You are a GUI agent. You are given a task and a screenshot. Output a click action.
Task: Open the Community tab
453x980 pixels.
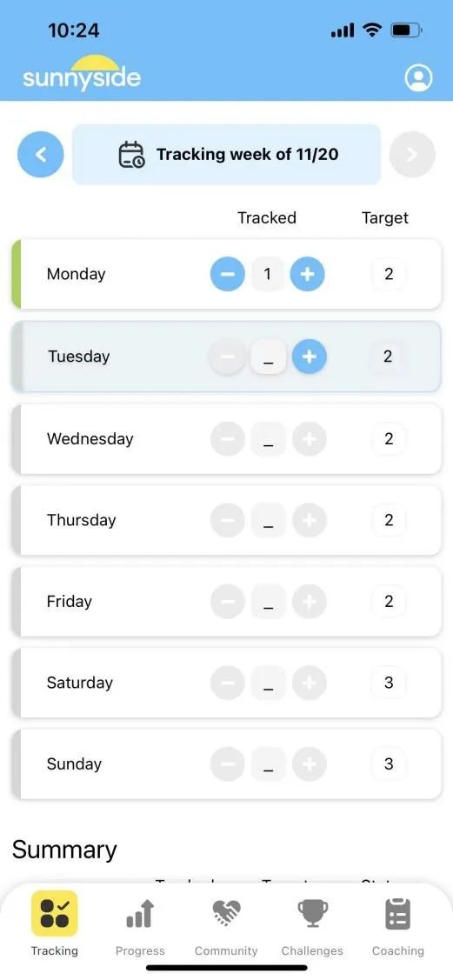click(x=226, y=927)
